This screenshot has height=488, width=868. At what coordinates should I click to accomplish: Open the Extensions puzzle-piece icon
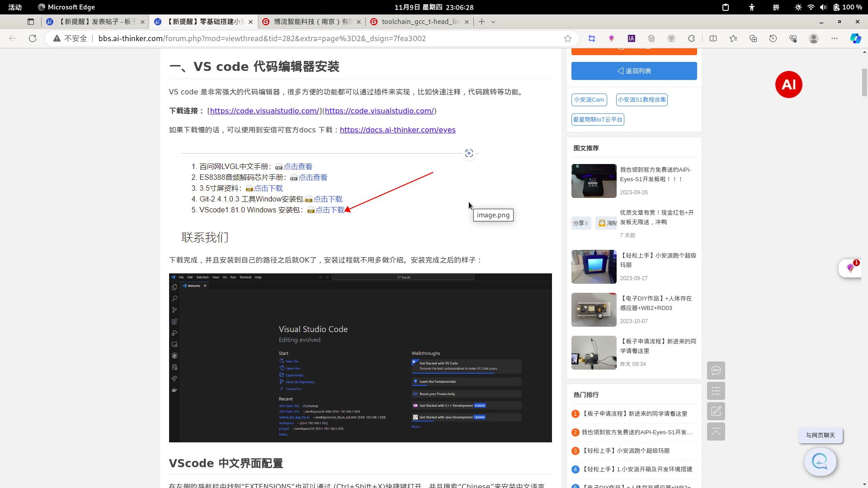691,38
